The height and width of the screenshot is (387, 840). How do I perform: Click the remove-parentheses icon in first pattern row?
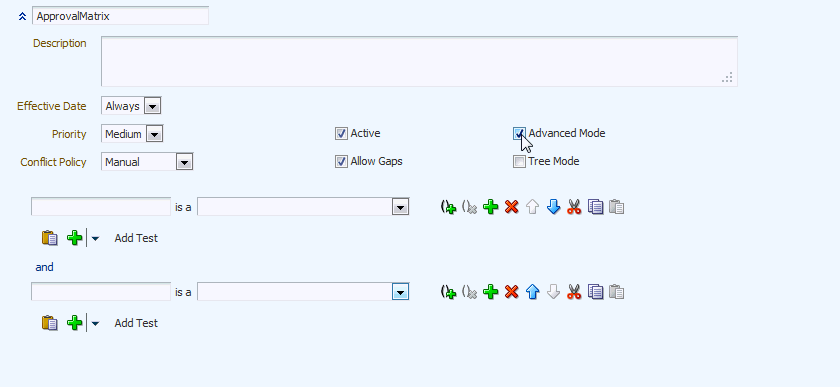point(469,207)
